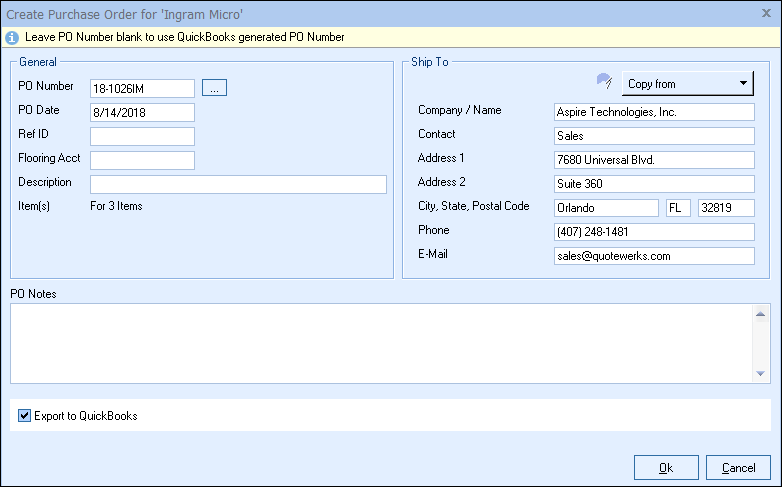Close the Create Purchase Order dialog

click(x=767, y=13)
